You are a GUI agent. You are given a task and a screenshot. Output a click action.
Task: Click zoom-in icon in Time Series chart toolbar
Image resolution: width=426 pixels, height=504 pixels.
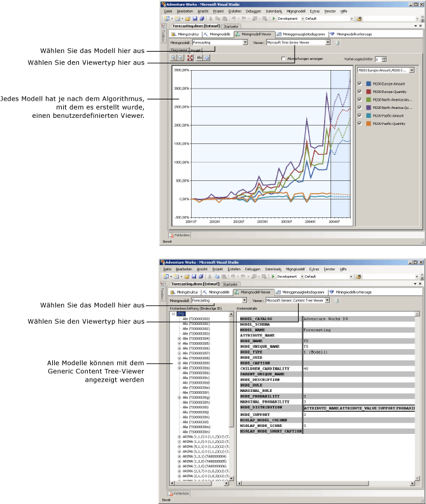[x=174, y=57]
